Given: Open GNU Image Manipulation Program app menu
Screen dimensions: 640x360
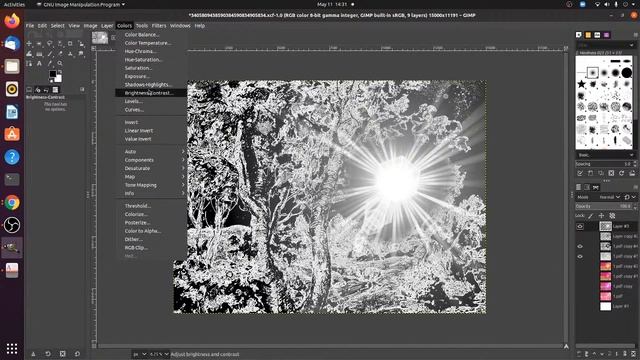Looking at the screenshot, I should pyautogui.click(x=81, y=4).
